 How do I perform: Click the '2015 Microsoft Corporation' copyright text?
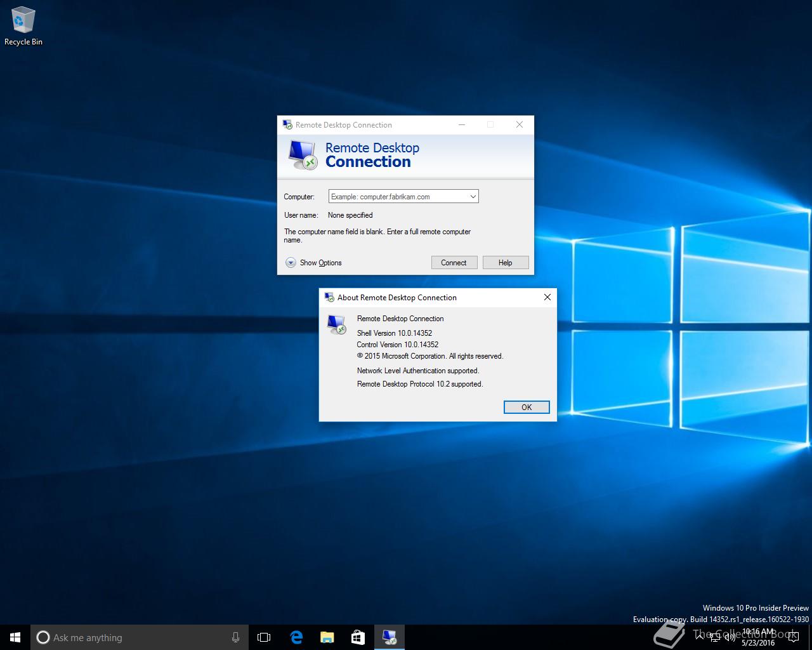430,356
